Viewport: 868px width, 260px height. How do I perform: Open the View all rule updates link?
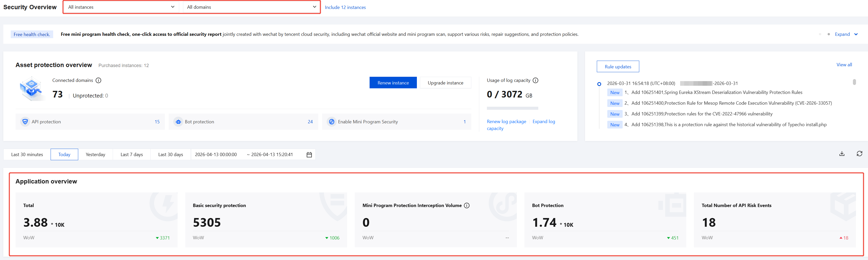pos(844,65)
